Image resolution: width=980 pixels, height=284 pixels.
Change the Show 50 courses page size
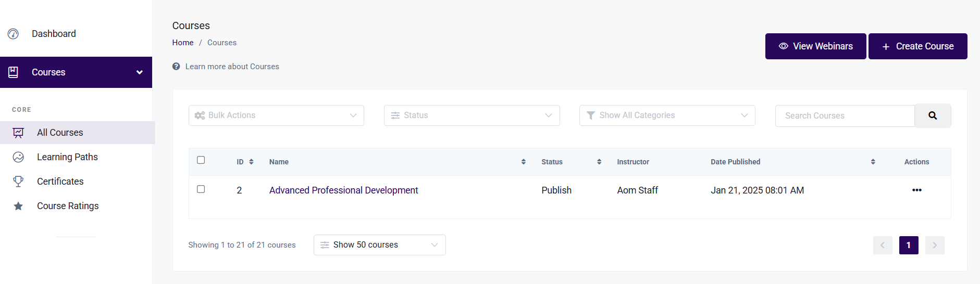tap(380, 245)
